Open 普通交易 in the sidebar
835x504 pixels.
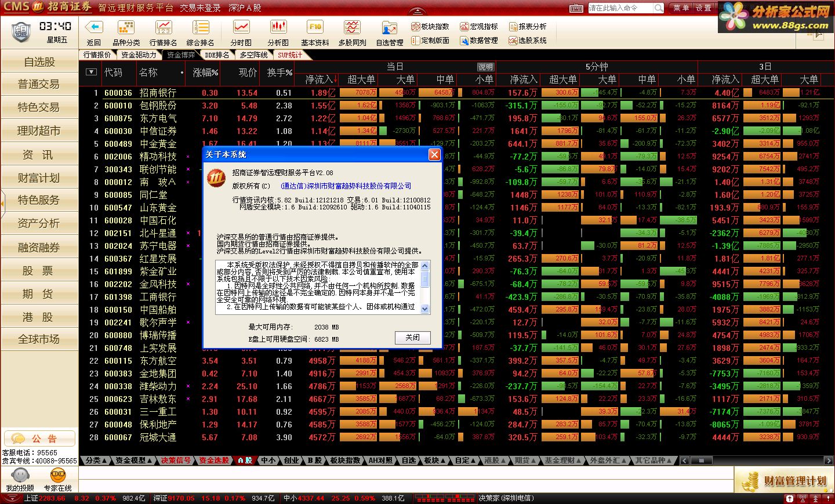39,84
